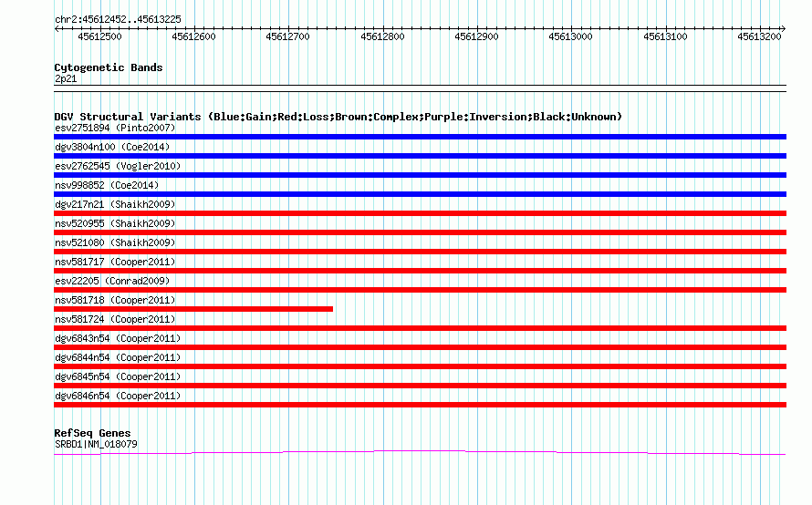Open dgv217n21 (Shaikh2009) variant label

[115, 204]
